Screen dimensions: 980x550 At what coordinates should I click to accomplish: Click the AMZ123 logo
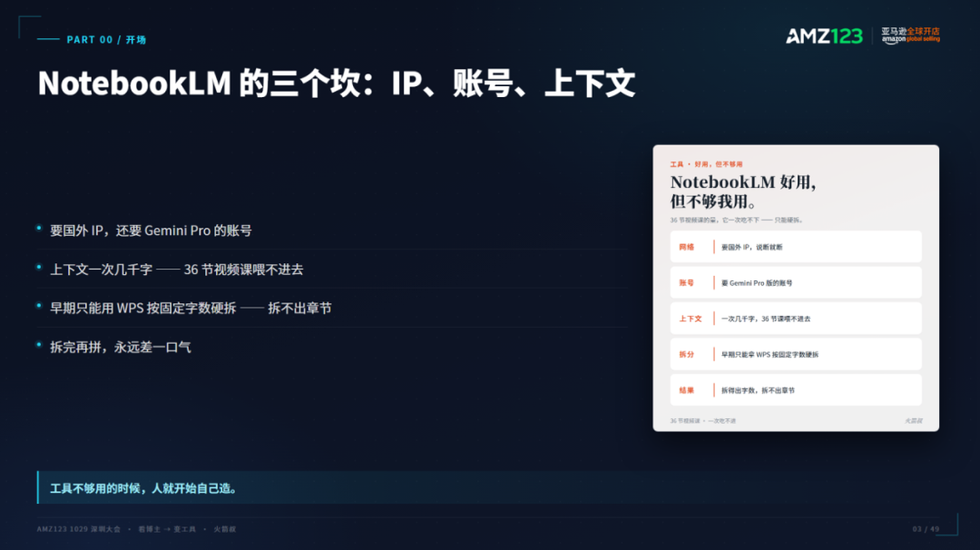tap(824, 36)
